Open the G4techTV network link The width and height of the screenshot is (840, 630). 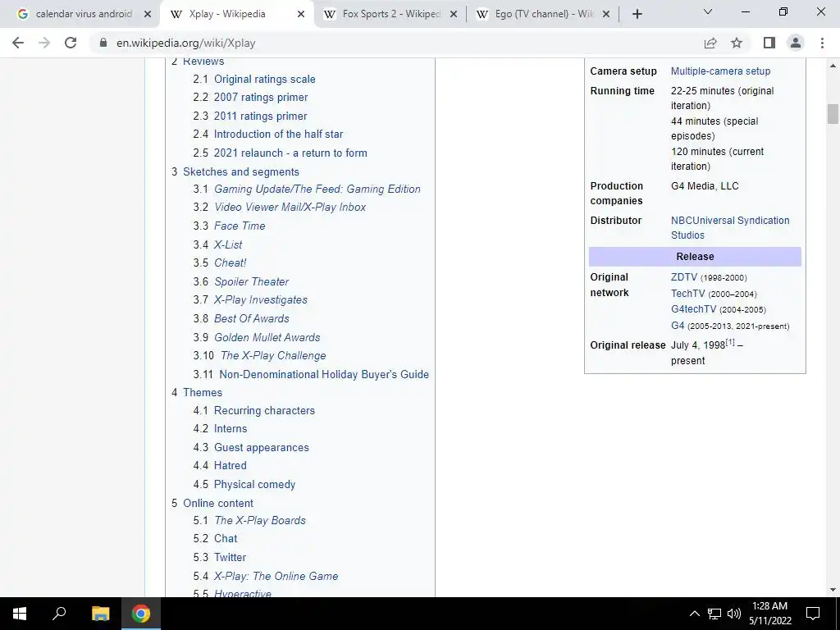(693, 309)
